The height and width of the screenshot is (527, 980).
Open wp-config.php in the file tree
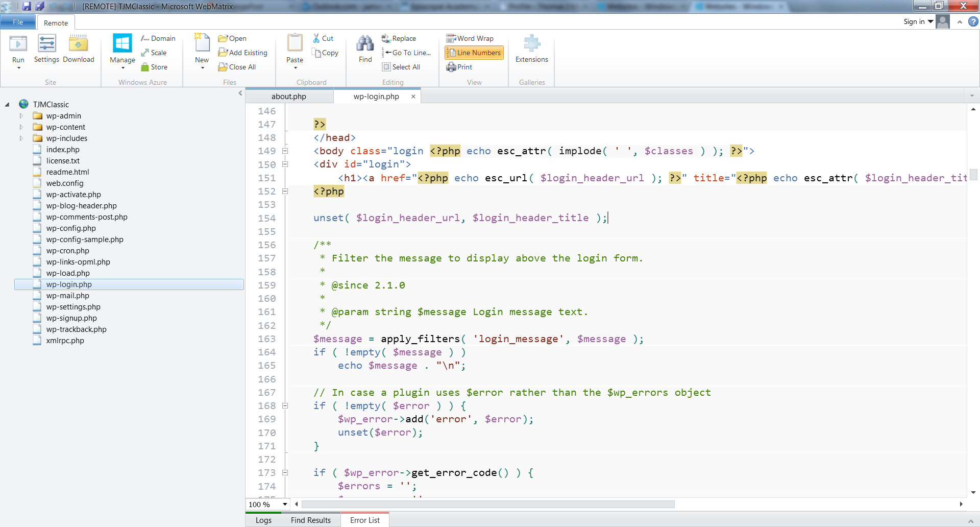pos(71,228)
